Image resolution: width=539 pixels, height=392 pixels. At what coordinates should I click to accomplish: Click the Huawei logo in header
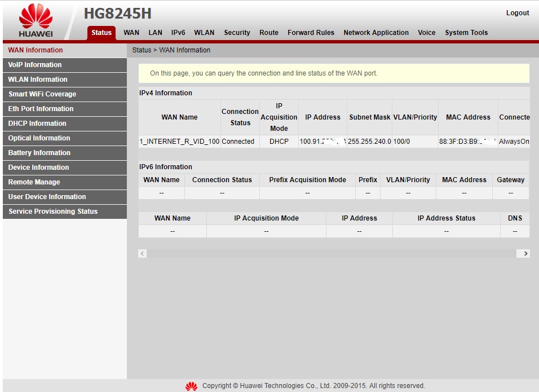[36, 23]
